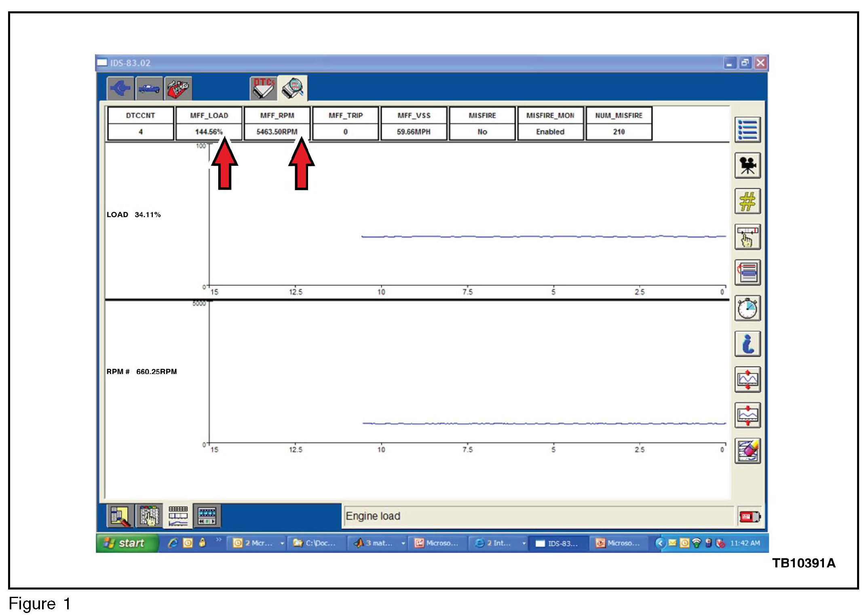Screen dimensions: 868x615
Task: Expand the 2 Int... taskbar group arrow
Action: (524, 543)
